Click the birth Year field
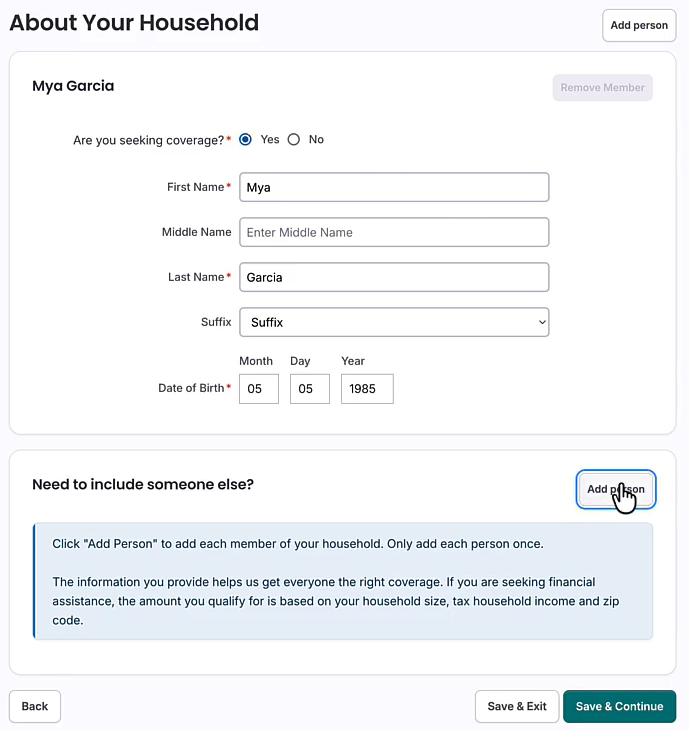 tap(367, 389)
